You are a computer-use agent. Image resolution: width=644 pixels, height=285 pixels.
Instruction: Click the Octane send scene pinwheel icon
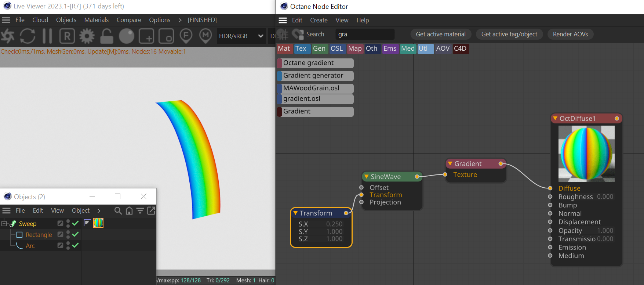coord(7,36)
